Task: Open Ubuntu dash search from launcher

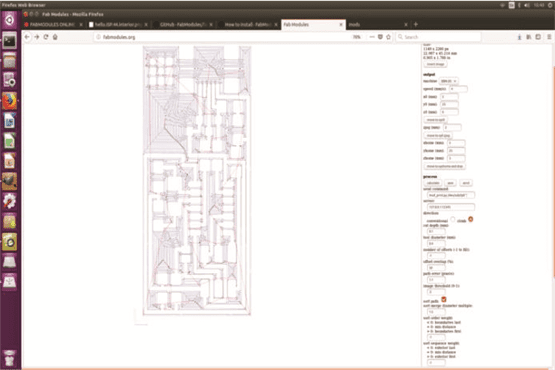Action: tap(10, 20)
